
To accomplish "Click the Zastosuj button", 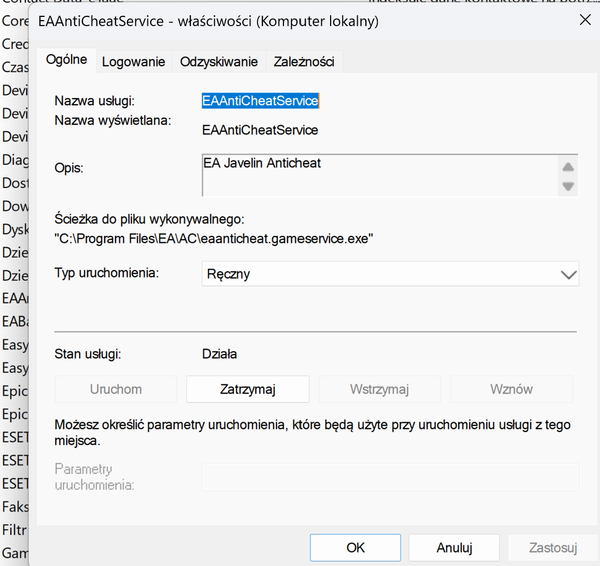I will [553, 548].
